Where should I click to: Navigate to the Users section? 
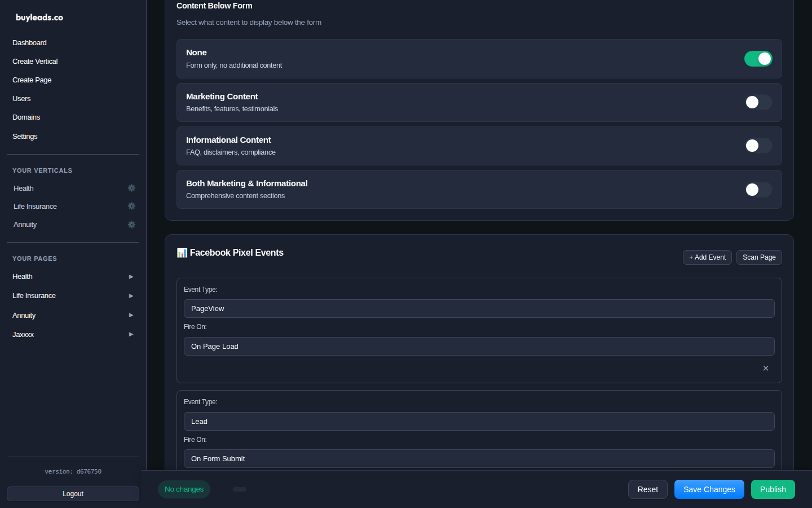point(21,98)
